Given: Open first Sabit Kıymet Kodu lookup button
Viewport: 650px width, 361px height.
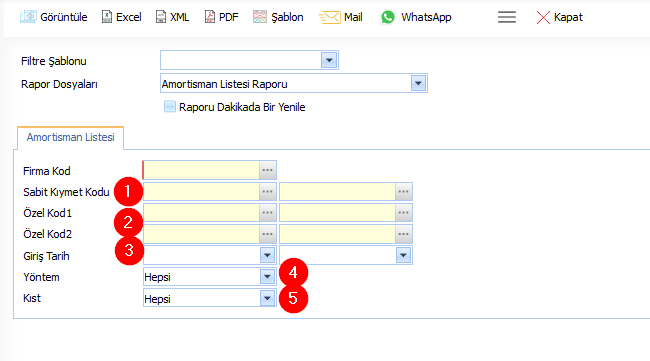Looking at the screenshot, I should 267,191.
